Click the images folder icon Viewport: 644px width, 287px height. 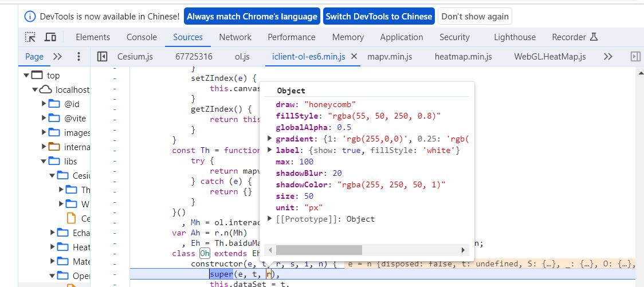coord(54,133)
